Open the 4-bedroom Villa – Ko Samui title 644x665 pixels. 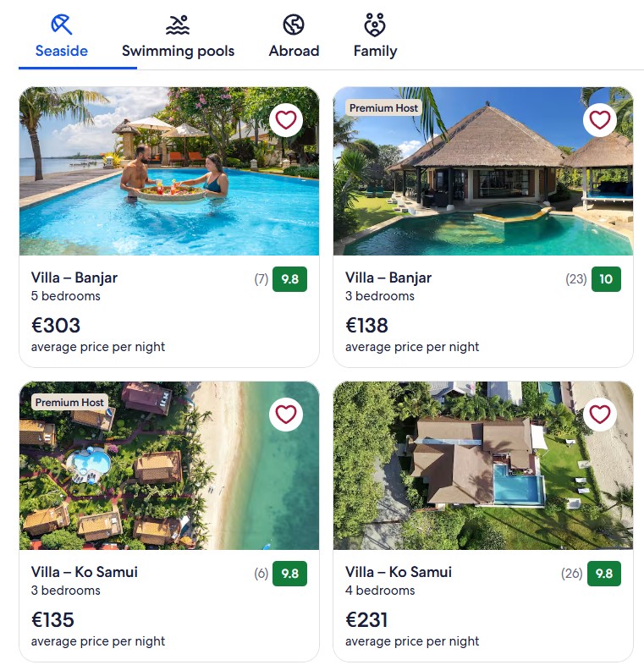click(x=399, y=572)
